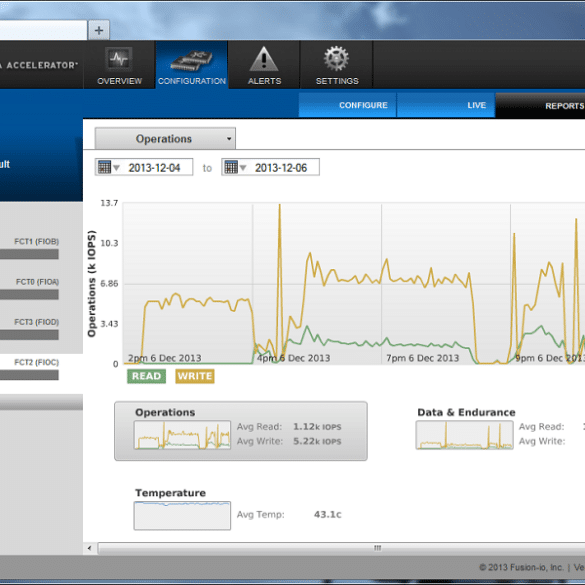Viewport: 585px width, 585px height.
Task: Click the Avg Temp 43.1c value
Action: (x=328, y=514)
